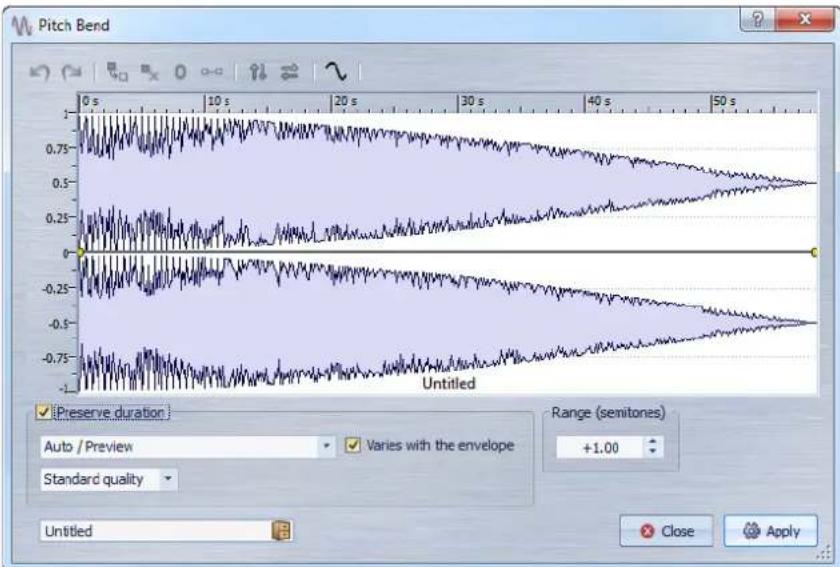Screen dimensions: 840x567
Task: Decrease the Range semitones value
Action: click(x=652, y=452)
